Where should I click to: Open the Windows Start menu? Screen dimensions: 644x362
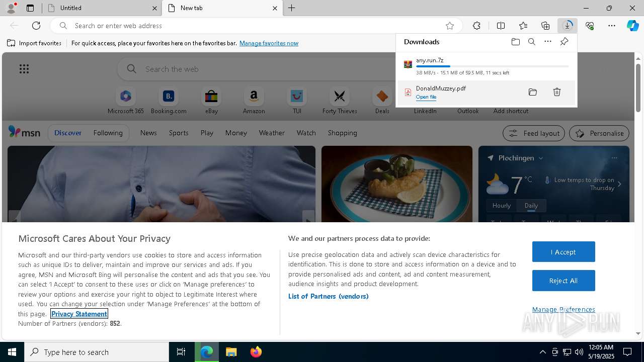(x=12, y=352)
